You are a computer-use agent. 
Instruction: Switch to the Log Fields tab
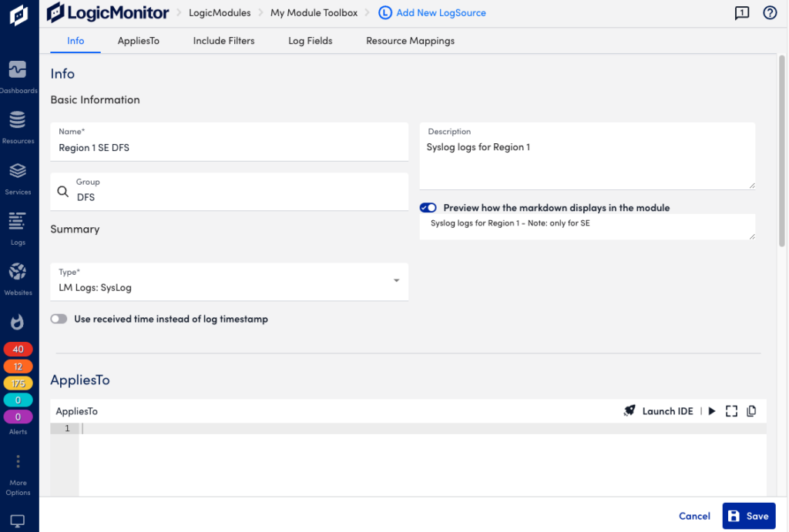pos(311,41)
